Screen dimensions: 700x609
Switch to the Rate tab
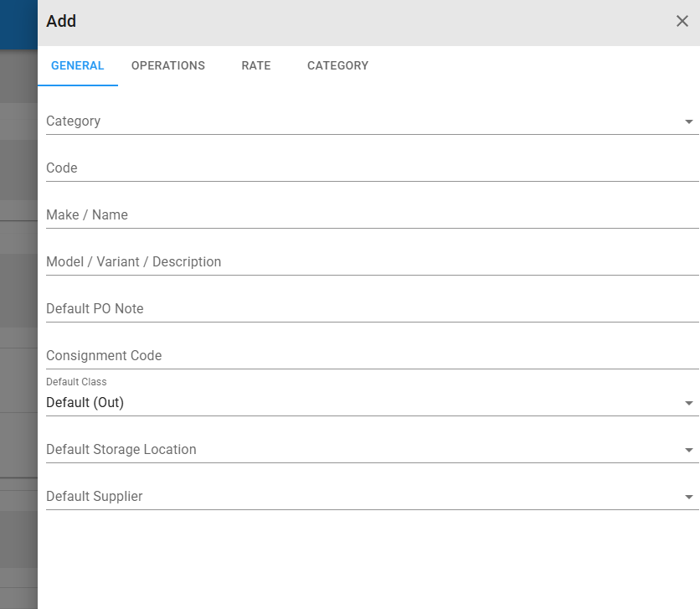[x=256, y=65]
